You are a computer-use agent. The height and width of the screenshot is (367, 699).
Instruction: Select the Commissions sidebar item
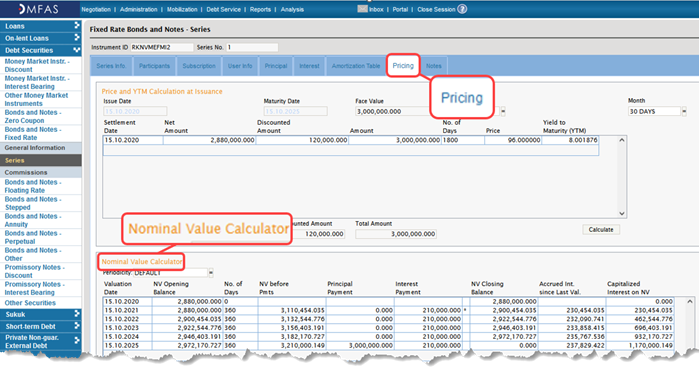(x=41, y=173)
